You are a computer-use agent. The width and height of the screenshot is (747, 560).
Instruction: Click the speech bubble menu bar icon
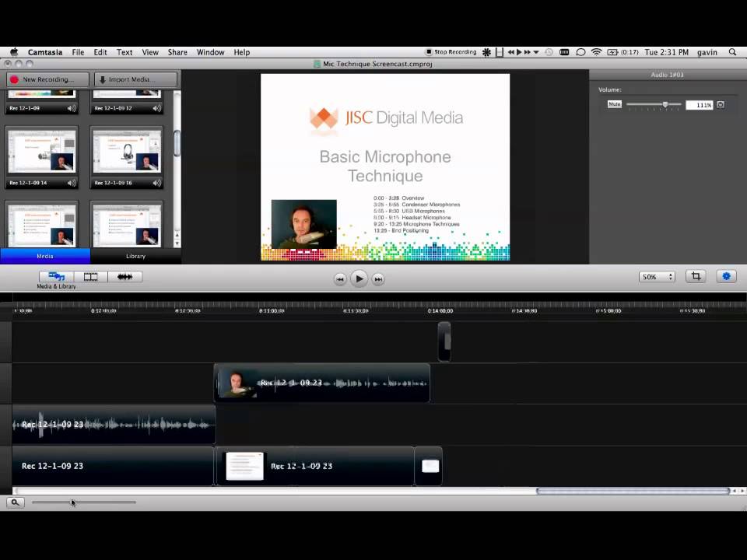point(580,52)
